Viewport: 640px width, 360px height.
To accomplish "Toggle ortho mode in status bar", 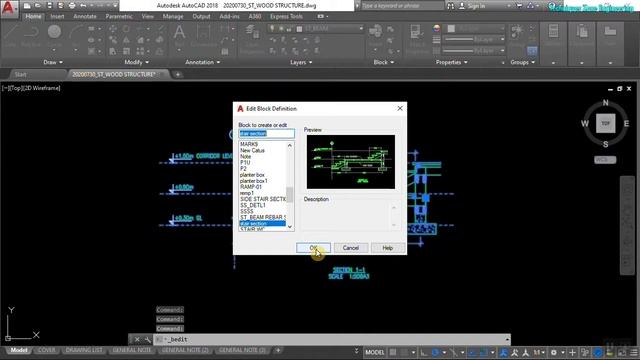I will [424, 352].
